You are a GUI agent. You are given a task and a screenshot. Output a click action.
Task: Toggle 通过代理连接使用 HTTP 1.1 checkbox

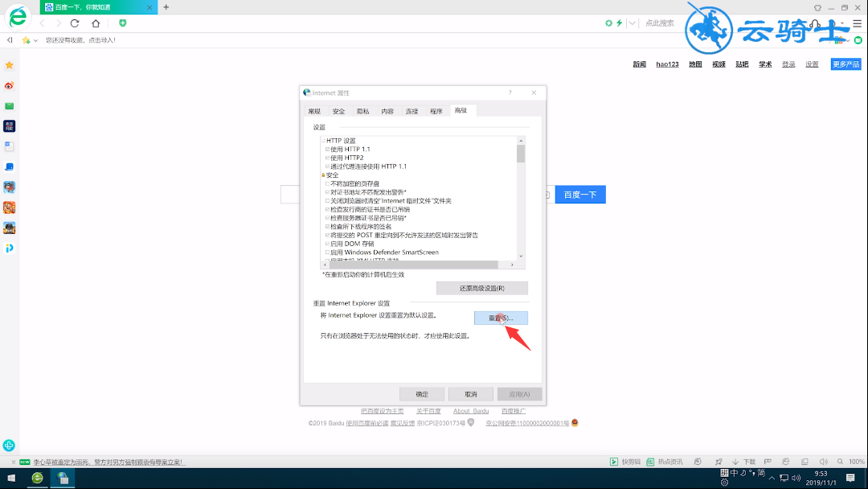(x=328, y=166)
